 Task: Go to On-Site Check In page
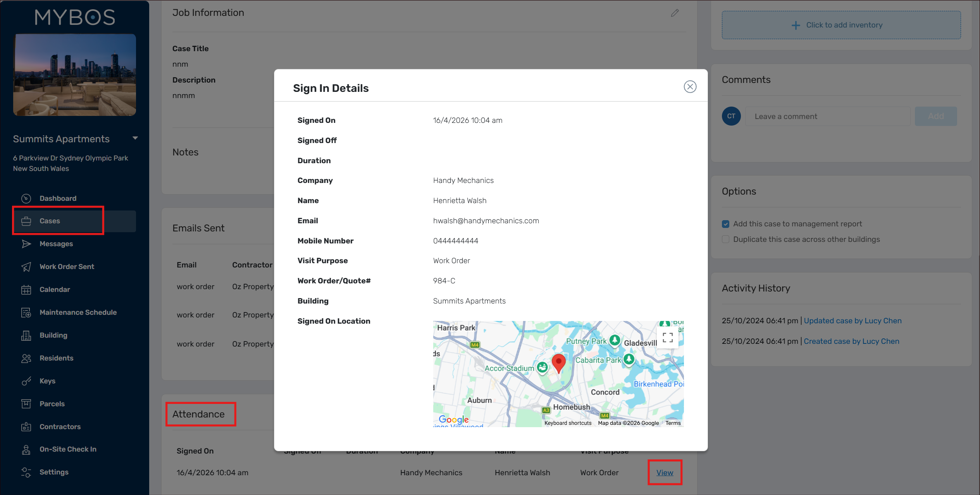68,449
